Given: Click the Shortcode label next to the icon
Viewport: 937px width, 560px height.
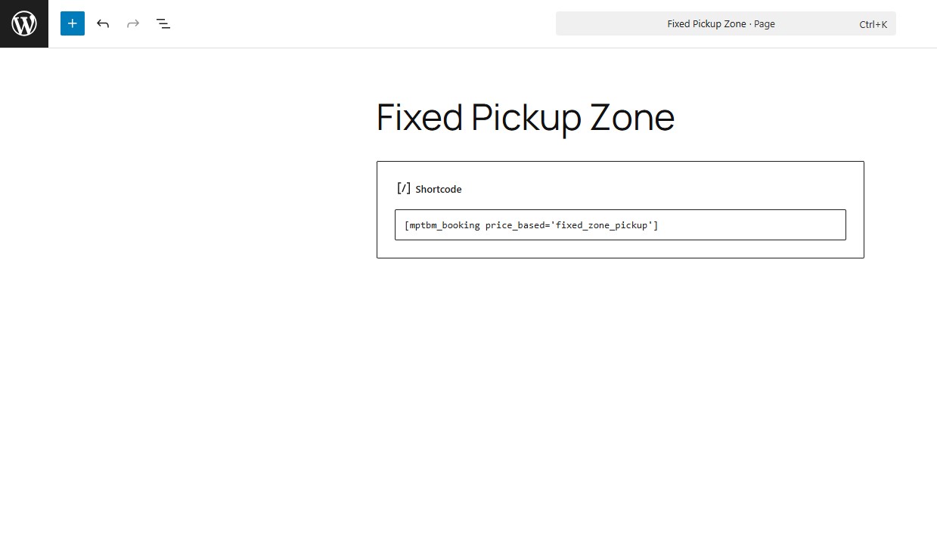Looking at the screenshot, I should pyautogui.click(x=439, y=189).
